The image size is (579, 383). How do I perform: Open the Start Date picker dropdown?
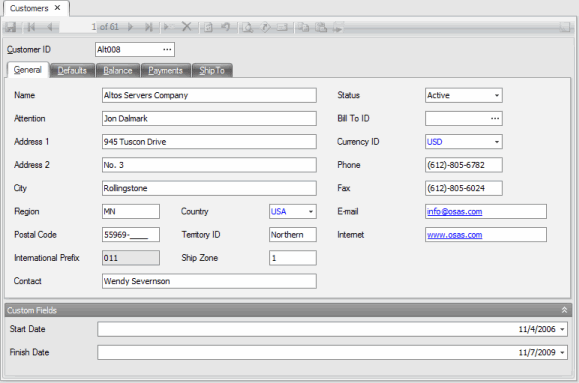[x=562, y=329]
